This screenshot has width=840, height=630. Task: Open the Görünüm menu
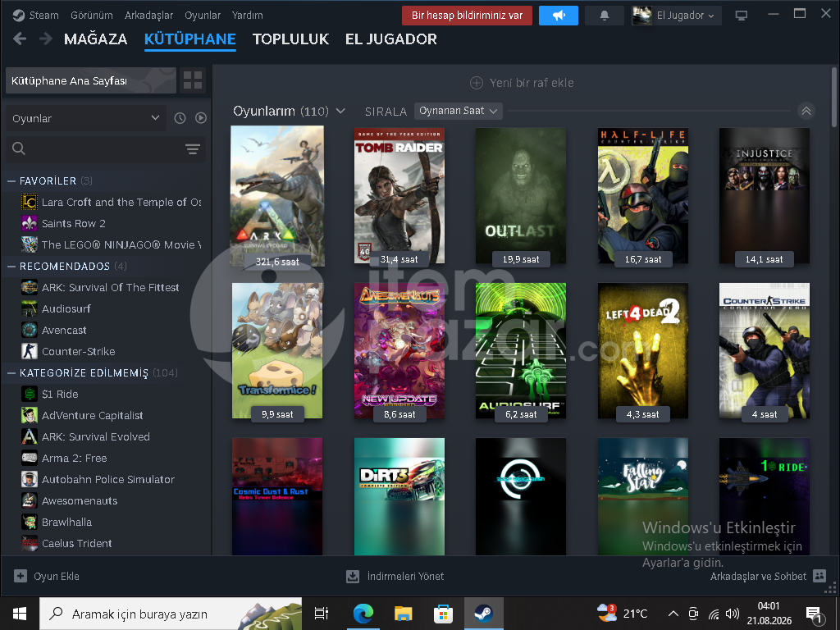92,15
